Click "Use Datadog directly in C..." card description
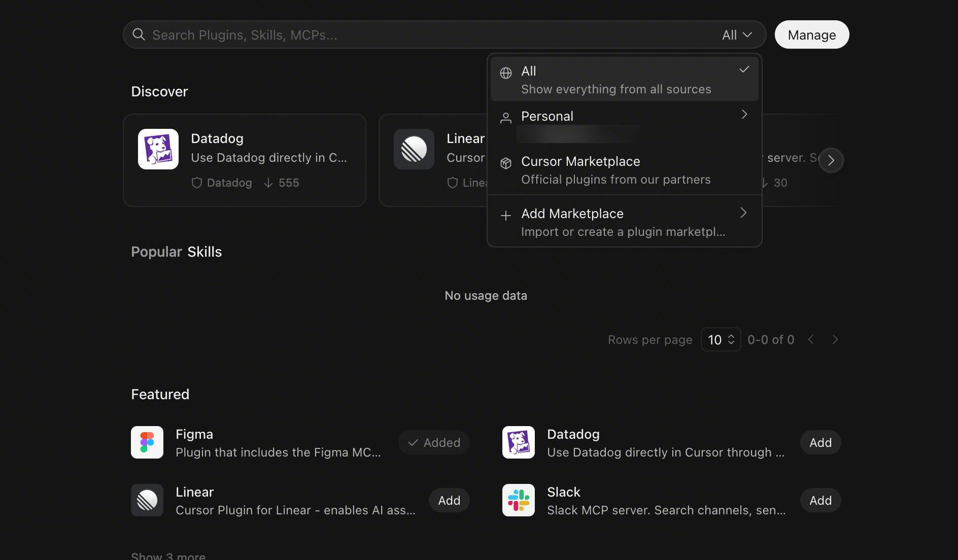This screenshot has height=560, width=958. (x=269, y=158)
